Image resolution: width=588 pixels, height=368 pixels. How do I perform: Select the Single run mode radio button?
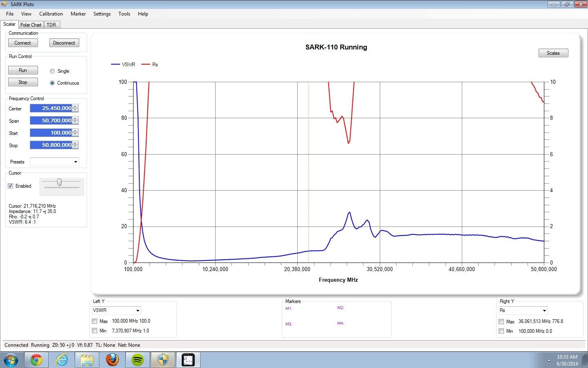pos(52,71)
